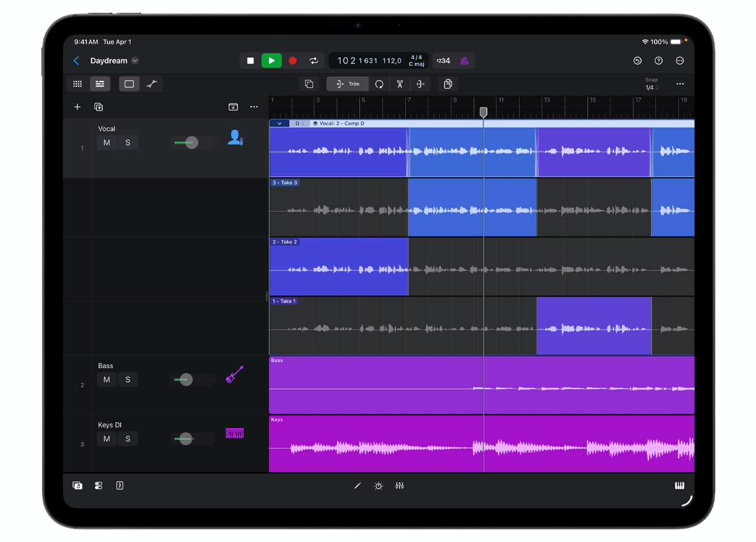Image resolution: width=756 pixels, height=542 pixels.
Task: Show the play surface keyboard
Action: pos(680,485)
